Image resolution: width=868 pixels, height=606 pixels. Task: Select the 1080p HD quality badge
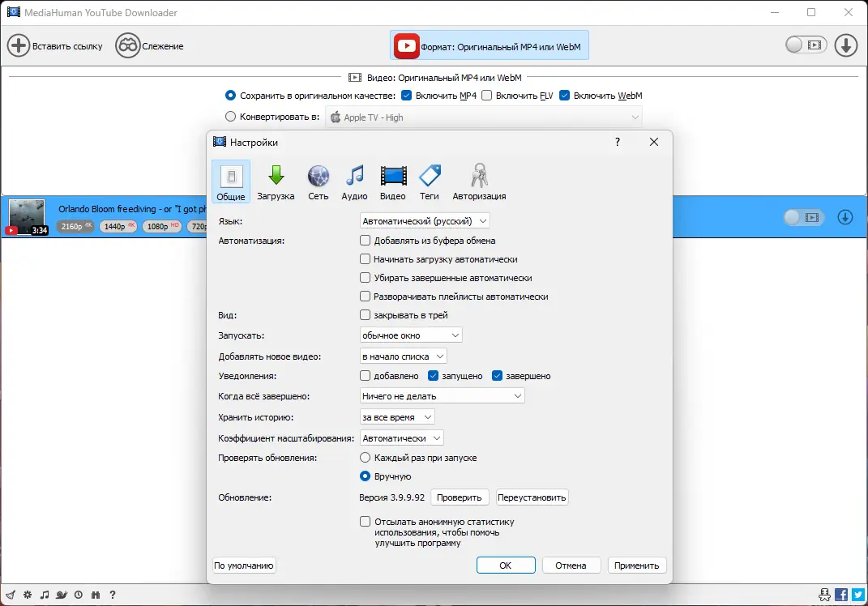pyautogui.click(x=161, y=226)
